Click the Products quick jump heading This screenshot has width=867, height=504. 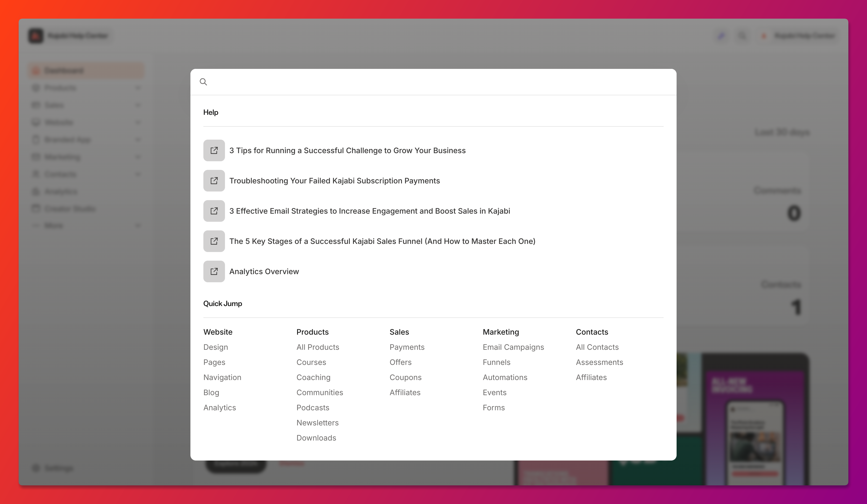click(x=313, y=332)
